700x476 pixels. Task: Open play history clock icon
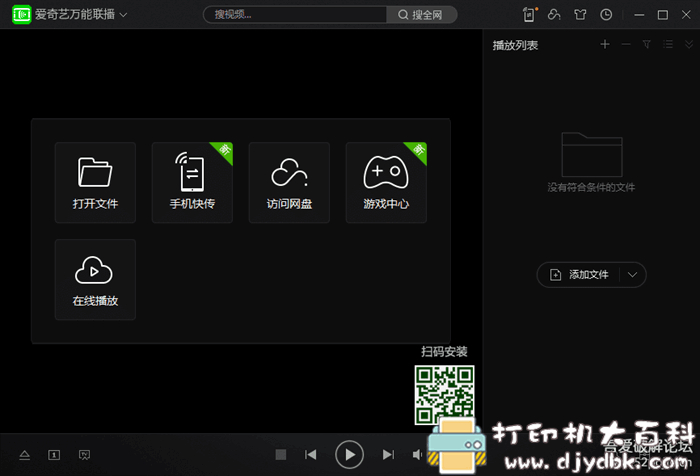[x=606, y=15]
